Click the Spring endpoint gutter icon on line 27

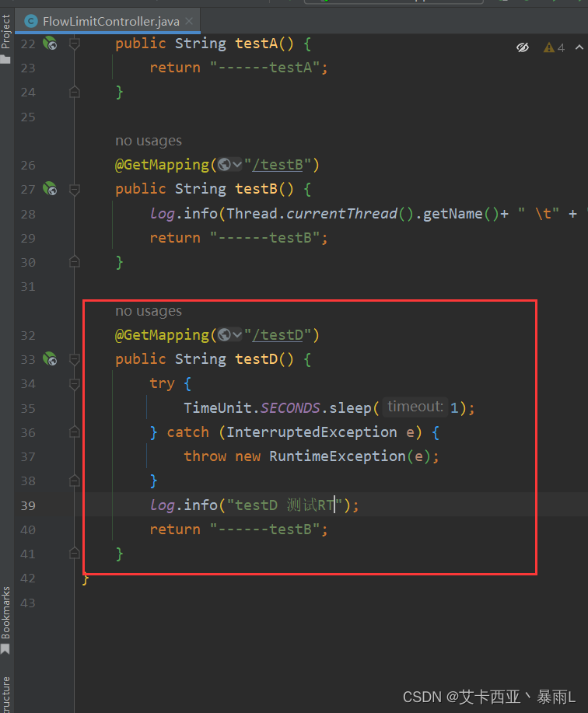[50, 189]
